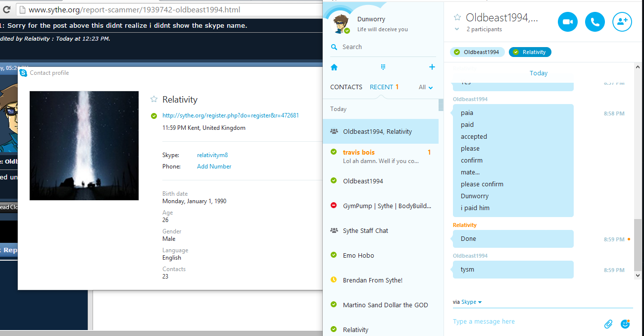The image size is (644, 336).
Task: Click Dunworry's mood text 'Life will deceive you'
Action: [x=383, y=29]
